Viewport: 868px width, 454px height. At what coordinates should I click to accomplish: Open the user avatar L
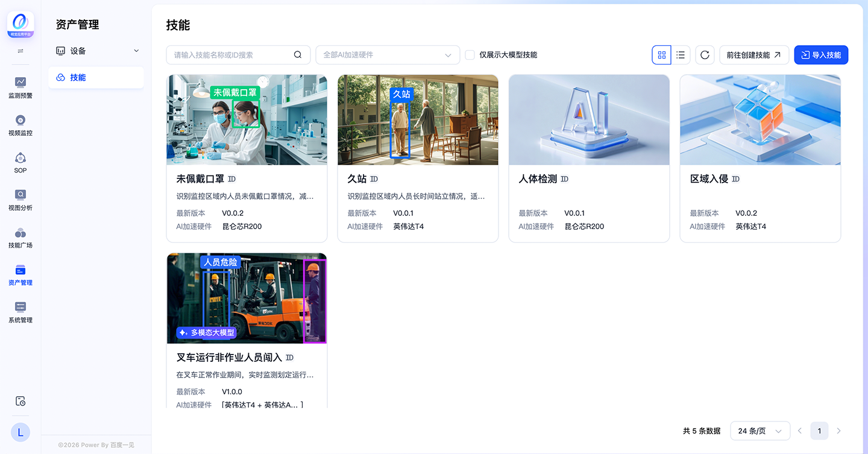[20, 432]
